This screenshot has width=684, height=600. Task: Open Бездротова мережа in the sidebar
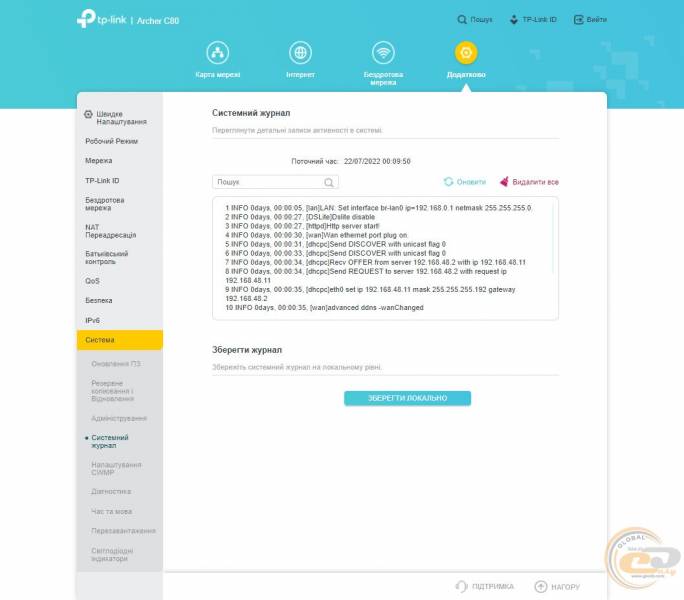105,204
